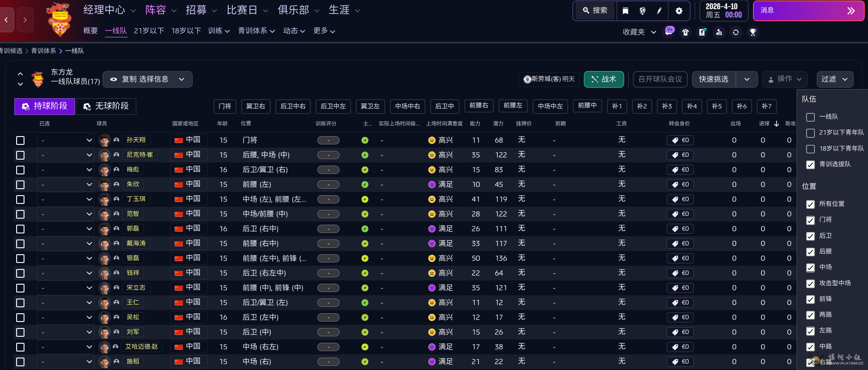Click price tag icon in 丁玉琪 row
The width and height of the screenshot is (868, 370).
[675, 199]
